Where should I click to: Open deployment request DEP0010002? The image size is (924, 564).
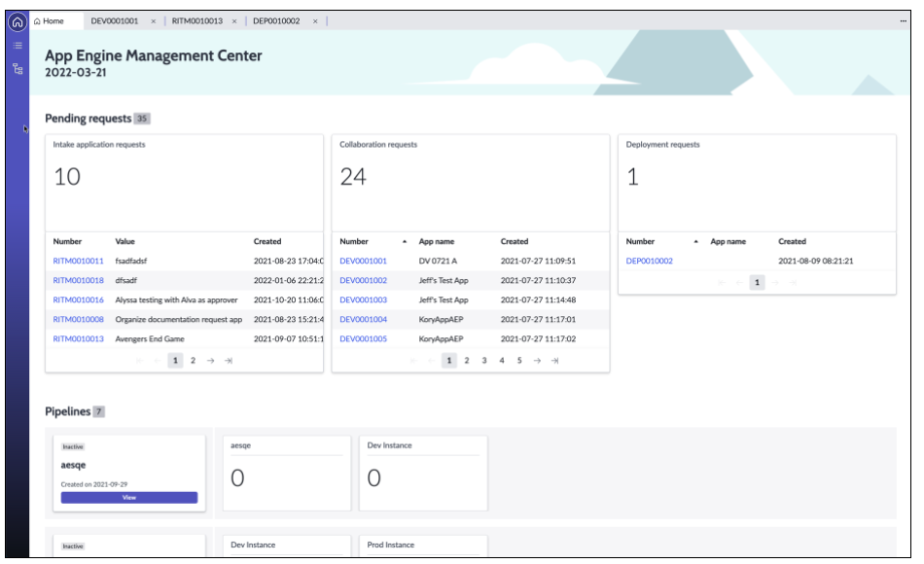[652, 261]
